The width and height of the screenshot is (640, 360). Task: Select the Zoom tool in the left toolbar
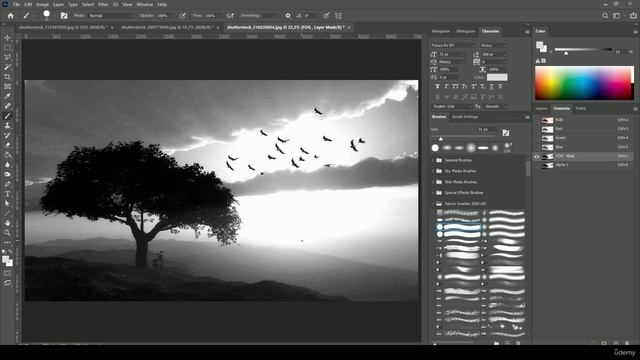click(x=7, y=233)
